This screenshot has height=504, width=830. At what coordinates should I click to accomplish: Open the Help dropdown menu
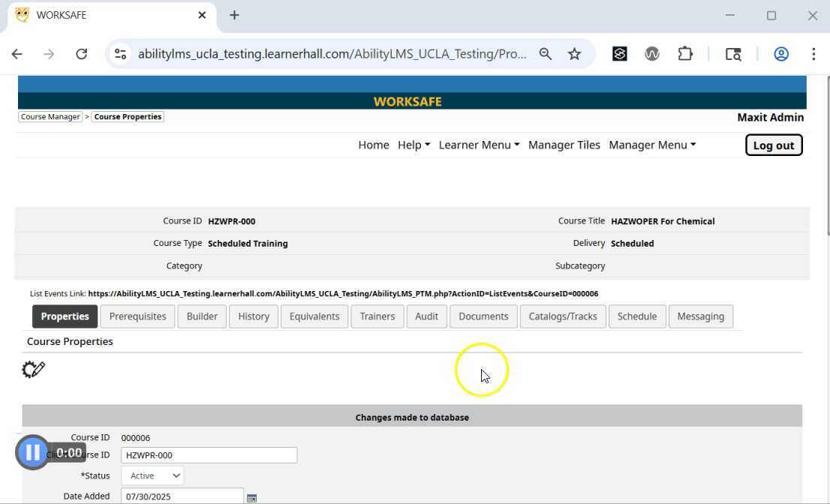(x=413, y=145)
